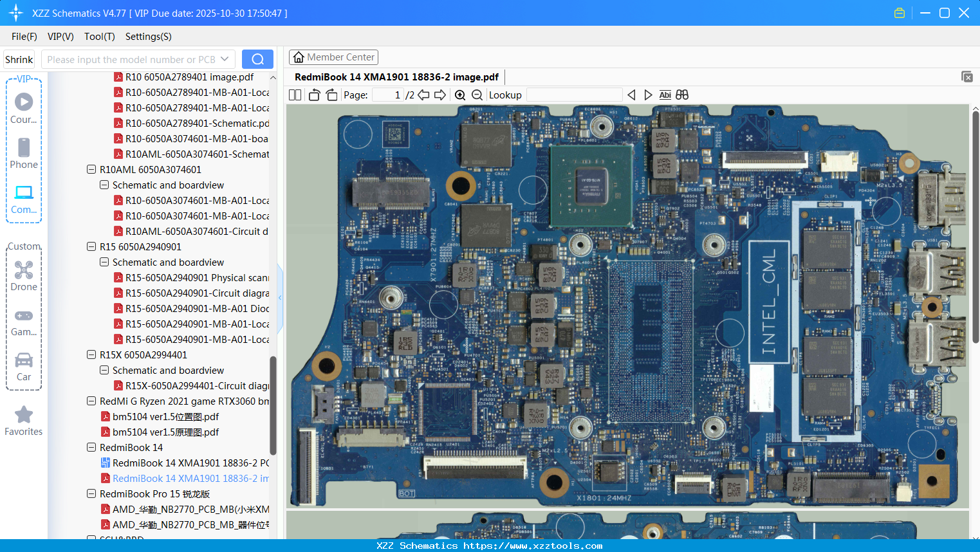Click the motherboard PDF page image
The width and height of the screenshot is (980, 552).
tap(627, 306)
